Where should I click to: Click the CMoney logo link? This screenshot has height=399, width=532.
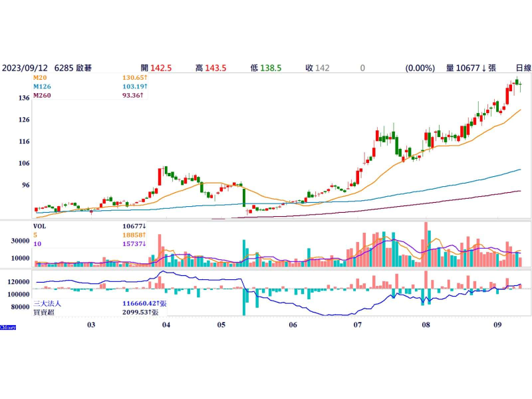(8, 327)
